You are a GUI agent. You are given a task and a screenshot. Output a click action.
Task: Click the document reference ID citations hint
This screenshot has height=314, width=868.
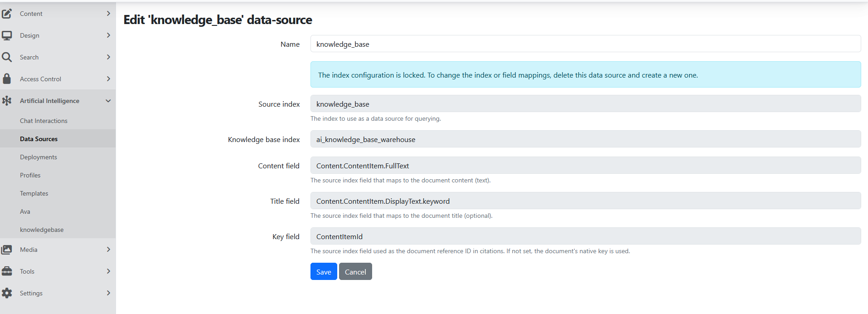tap(470, 251)
